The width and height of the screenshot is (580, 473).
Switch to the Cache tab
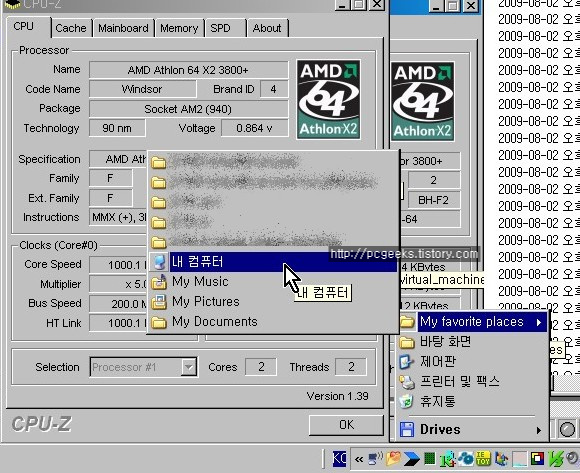coord(70,28)
